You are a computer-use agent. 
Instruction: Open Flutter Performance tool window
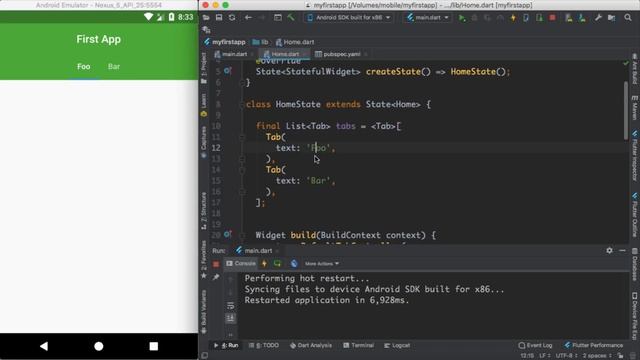coord(594,345)
